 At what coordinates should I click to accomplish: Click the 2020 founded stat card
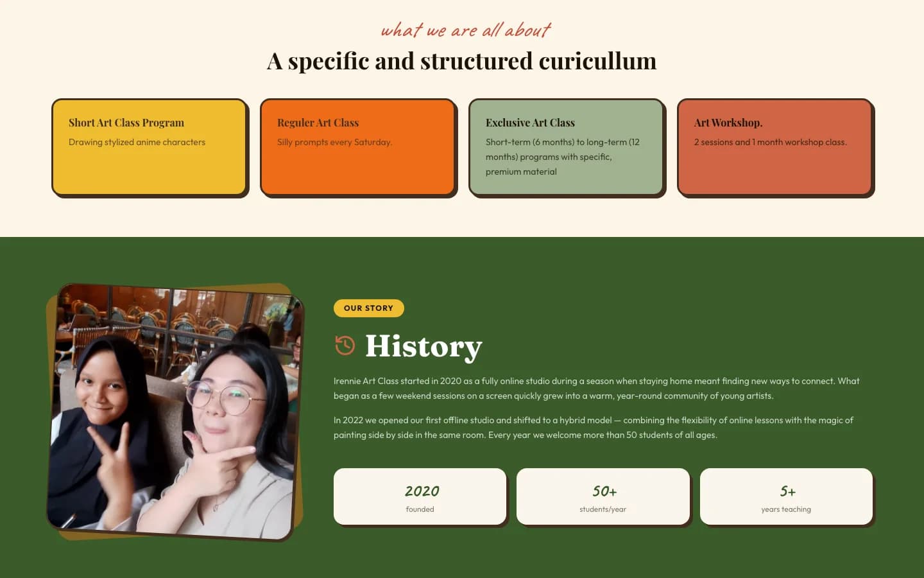coord(420,497)
